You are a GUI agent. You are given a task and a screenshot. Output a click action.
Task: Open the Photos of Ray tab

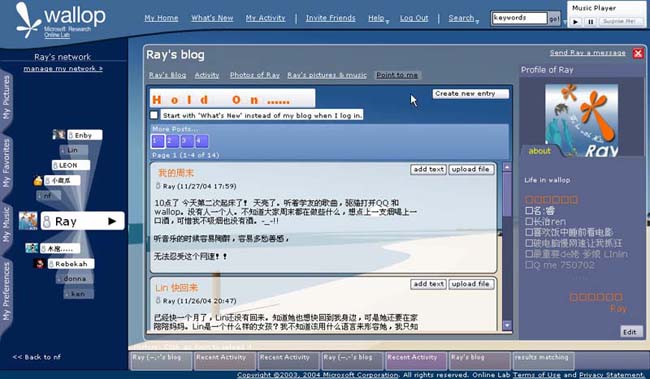pyautogui.click(x=255, y=75)
